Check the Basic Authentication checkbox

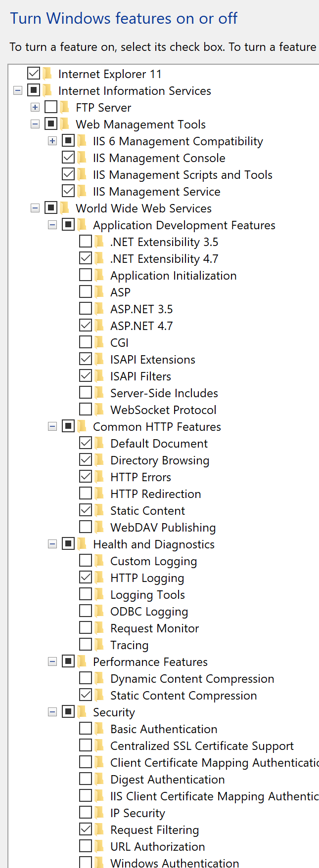pyautogui.click(x=86, y=729)
